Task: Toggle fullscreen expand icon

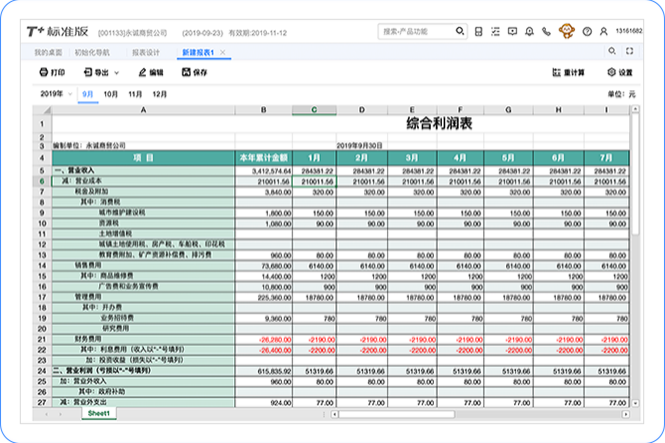Action: click(629, 51)
